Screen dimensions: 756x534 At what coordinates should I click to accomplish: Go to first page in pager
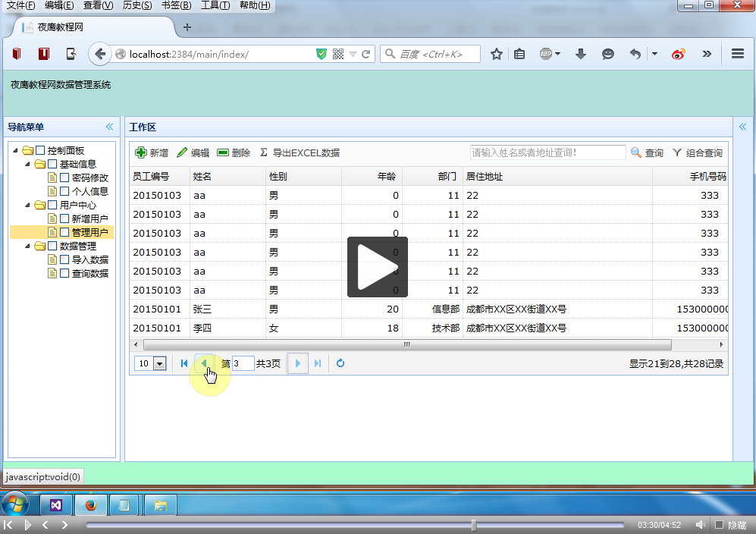click(184, 363)
